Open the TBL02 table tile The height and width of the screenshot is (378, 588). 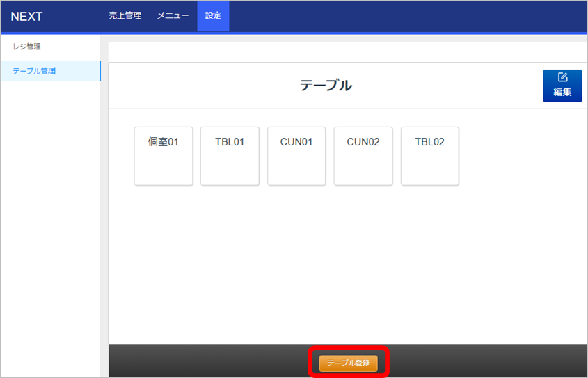[x=429, y=156]
